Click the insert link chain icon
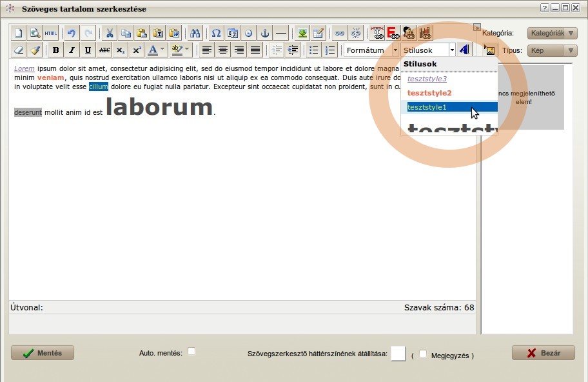The height and width of the screenshot is (382, 588). pos(339,33)
